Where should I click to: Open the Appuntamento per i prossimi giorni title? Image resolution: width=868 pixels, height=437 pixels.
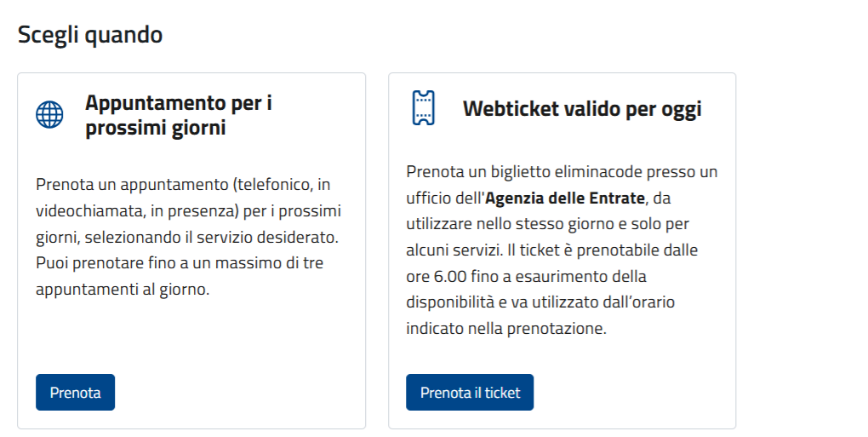(178, 115)
